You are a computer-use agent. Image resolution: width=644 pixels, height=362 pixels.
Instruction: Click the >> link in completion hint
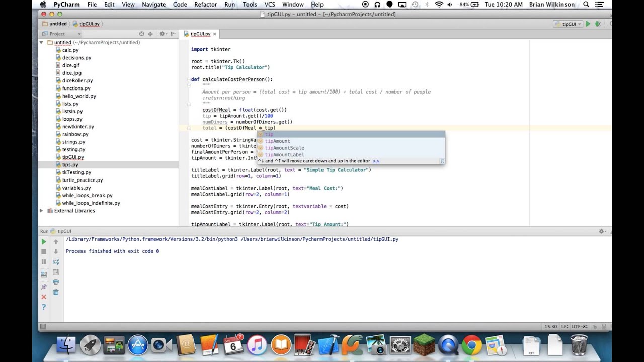click(376, 161)
